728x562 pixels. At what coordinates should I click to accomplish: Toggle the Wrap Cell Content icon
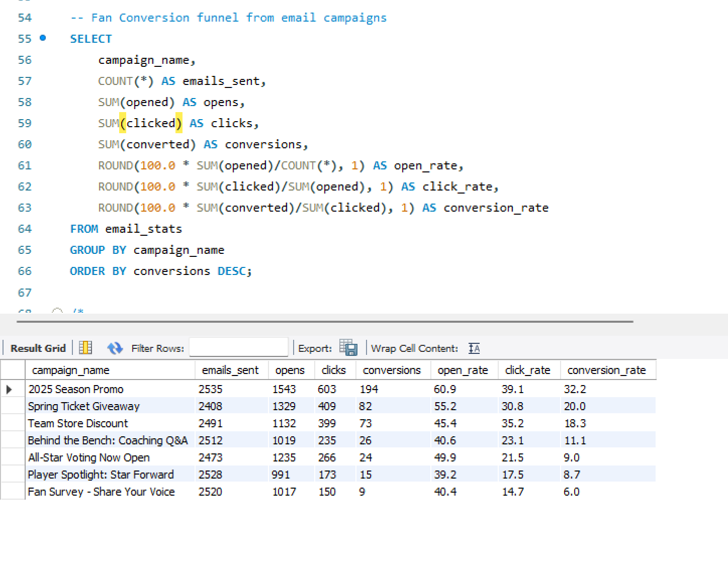[474, 348]
